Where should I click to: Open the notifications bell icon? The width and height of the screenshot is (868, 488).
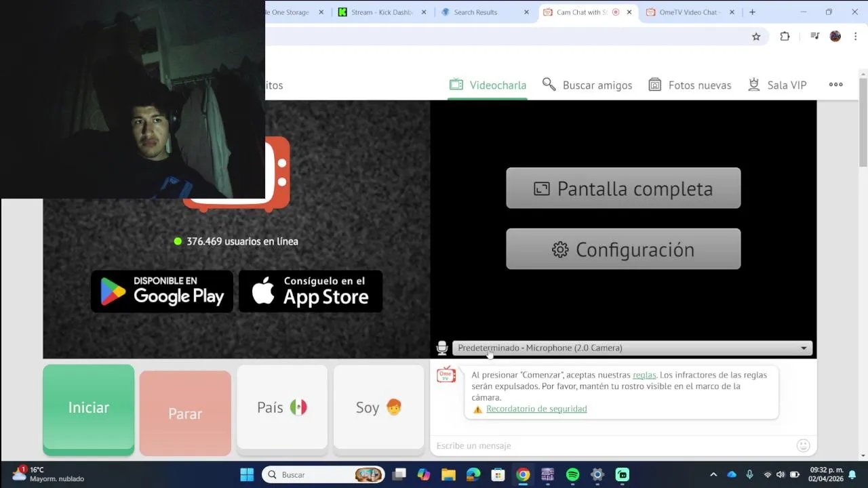pyautogui.click(x=852, y=474)
